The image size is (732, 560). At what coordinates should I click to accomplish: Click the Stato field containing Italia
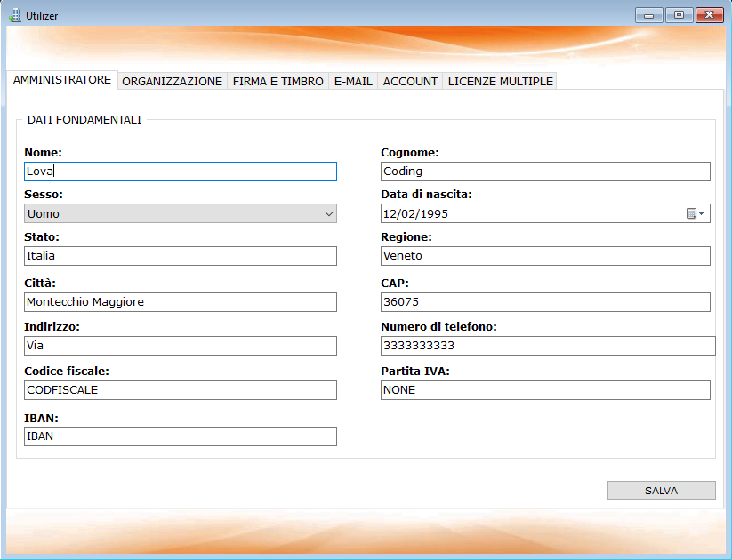click(178, 256)
